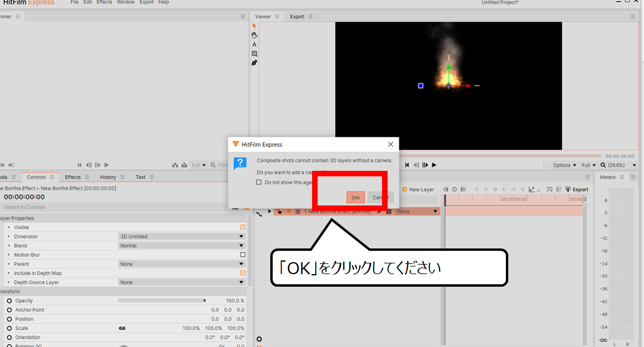
Task: Switch to the Effects tab
Action: [73, 177]
